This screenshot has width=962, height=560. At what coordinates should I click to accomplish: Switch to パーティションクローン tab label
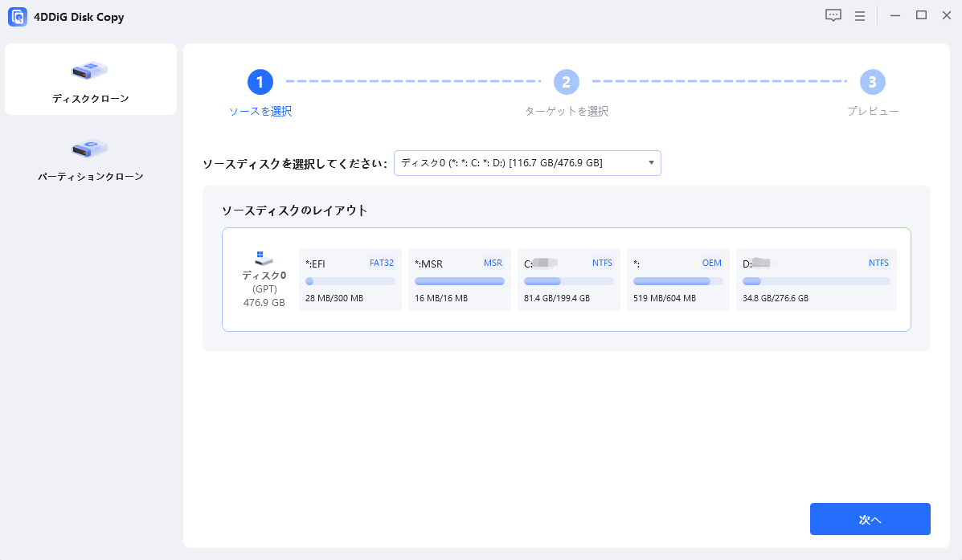coord(90,177)
